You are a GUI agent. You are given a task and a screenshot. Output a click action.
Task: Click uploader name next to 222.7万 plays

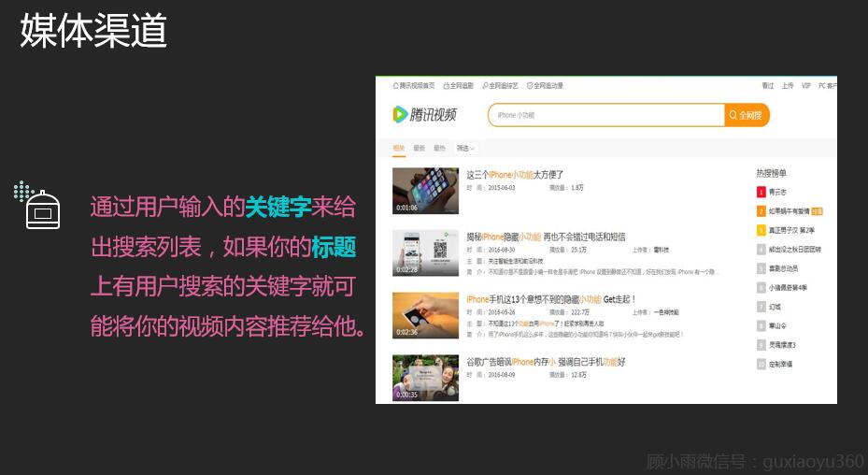(666, 312)
